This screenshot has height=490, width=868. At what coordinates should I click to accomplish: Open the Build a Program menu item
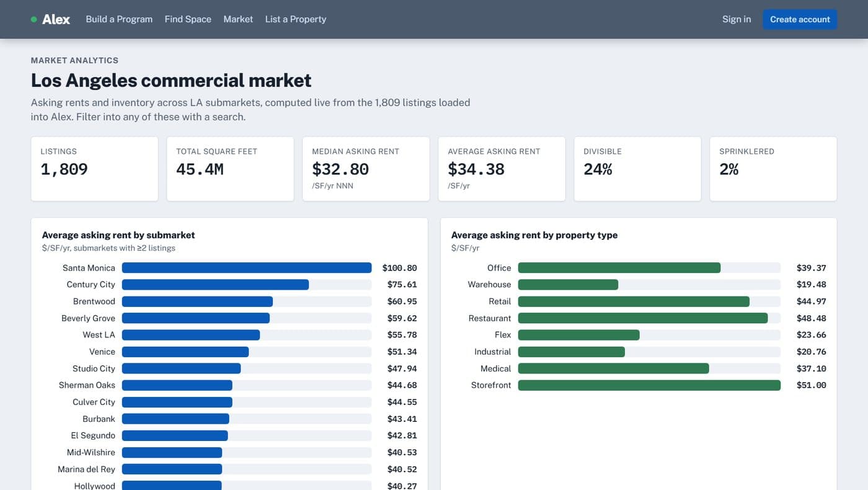(119, 19)
